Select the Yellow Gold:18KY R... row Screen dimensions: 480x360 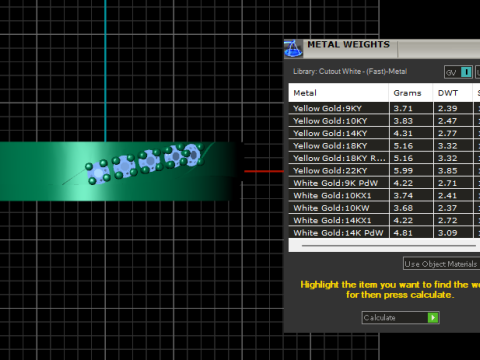coord(384,158)
